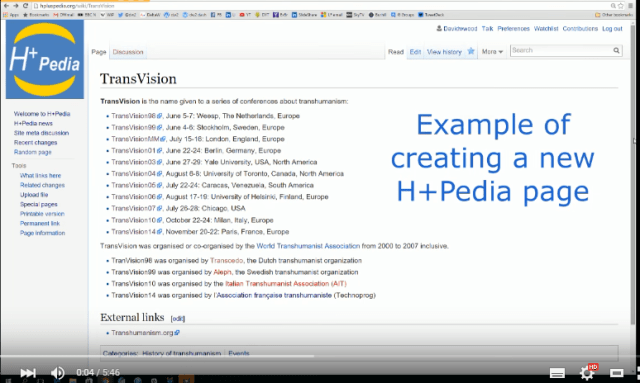Open the TransVision98 external link

coord(137,116)
